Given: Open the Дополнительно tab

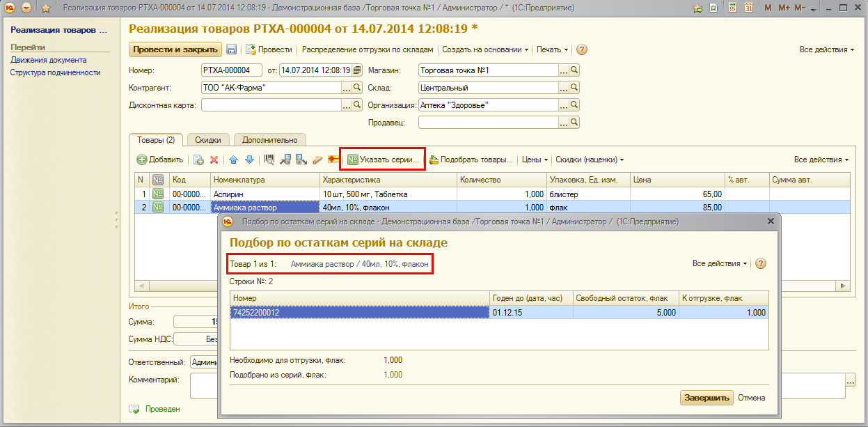Looking at the screenshot, I should [x=270, y=140].
